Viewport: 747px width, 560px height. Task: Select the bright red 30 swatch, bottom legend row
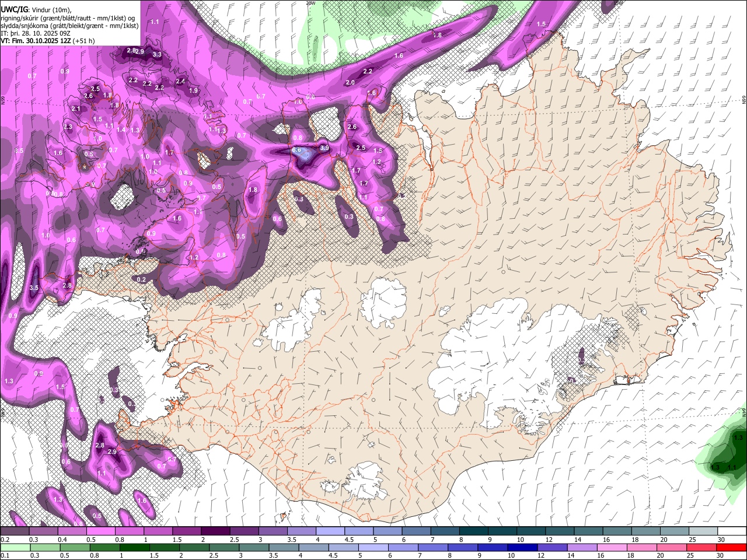tap(732, 547)
